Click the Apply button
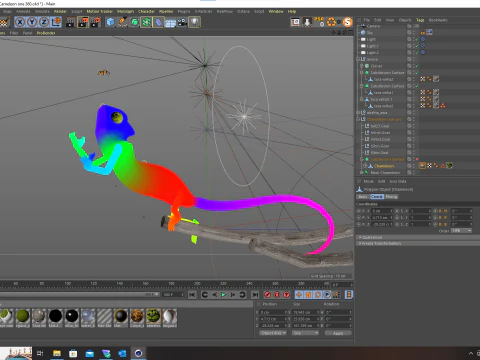Screen dimensions: 480x360 click(x=338, y=333)
